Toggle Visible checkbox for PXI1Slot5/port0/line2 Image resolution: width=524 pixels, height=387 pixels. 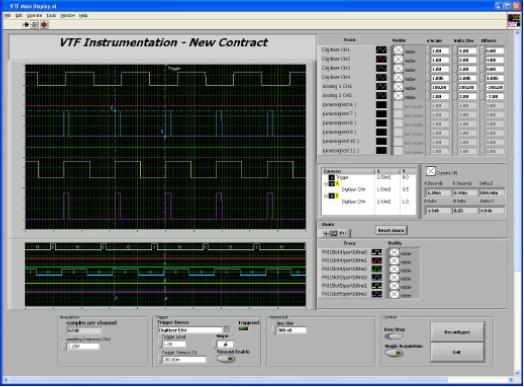[395, 294]
